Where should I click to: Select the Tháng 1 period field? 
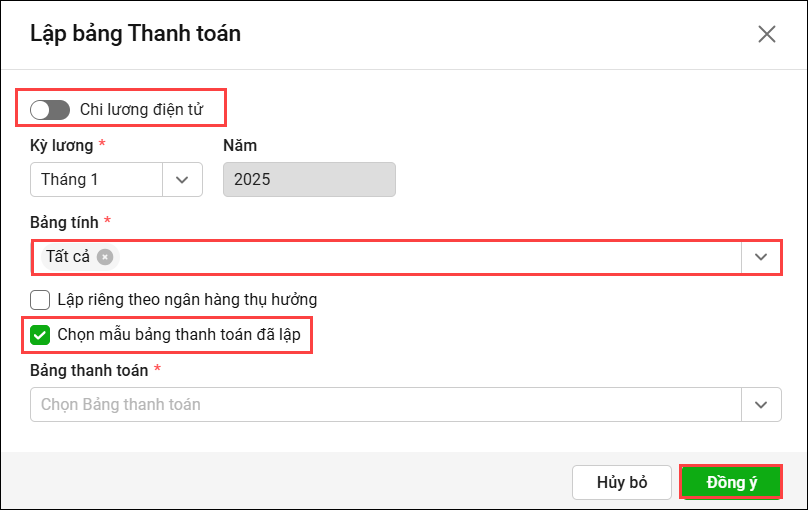pos(96,180)
